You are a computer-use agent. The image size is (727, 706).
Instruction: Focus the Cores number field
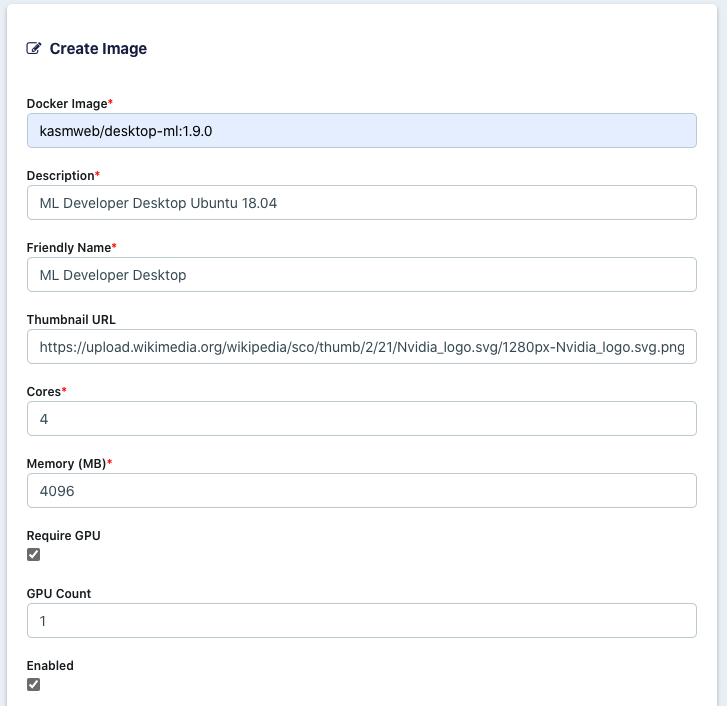(361, 419)
